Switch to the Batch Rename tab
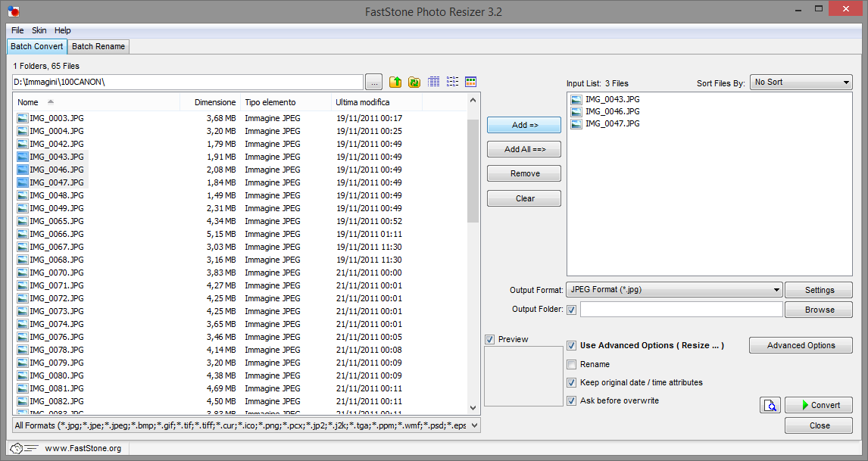The image size is (868, 461). point(98,46)
